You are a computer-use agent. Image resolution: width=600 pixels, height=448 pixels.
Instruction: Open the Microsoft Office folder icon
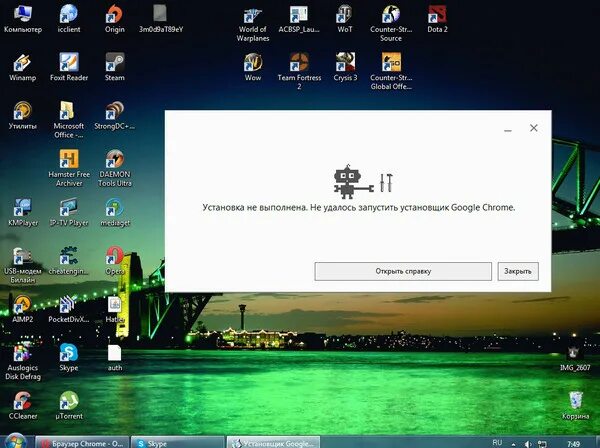tap(69, 120)
